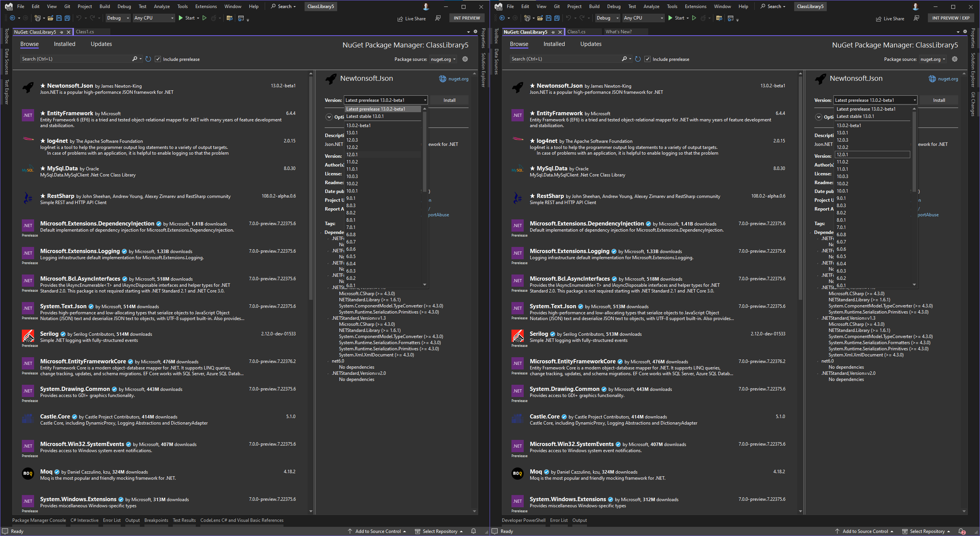Click Open File folder icon in right toolbar
The height and width of the screenshot is (536, 980).
540,18
